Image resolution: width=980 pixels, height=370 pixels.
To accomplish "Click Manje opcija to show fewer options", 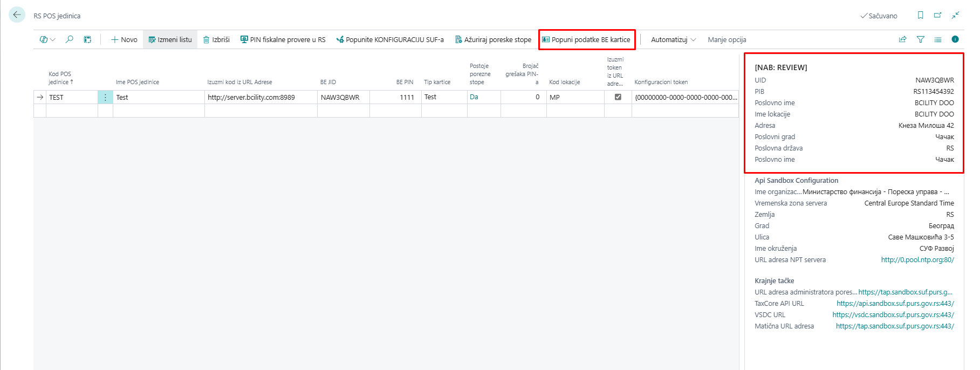I will point(727,39).
